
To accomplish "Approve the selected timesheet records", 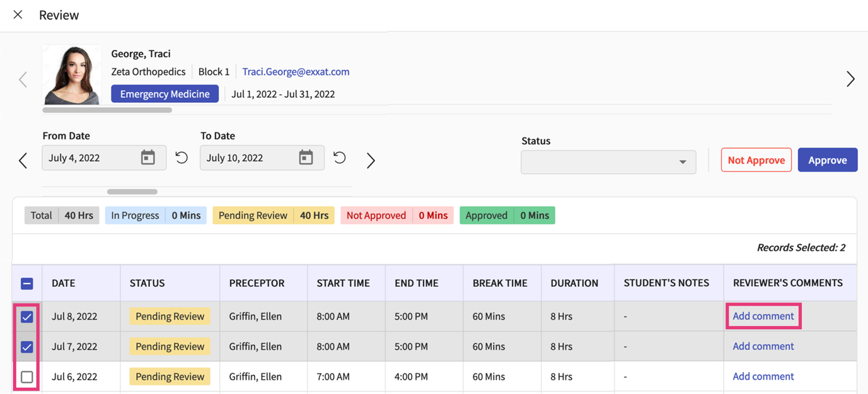I will [828, 159].
